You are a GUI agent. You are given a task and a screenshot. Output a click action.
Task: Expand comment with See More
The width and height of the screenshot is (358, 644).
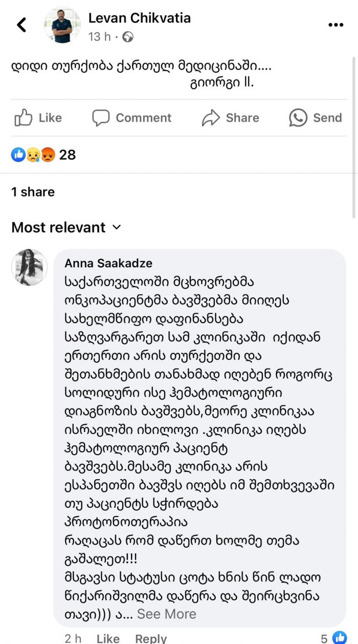point(166,614)
